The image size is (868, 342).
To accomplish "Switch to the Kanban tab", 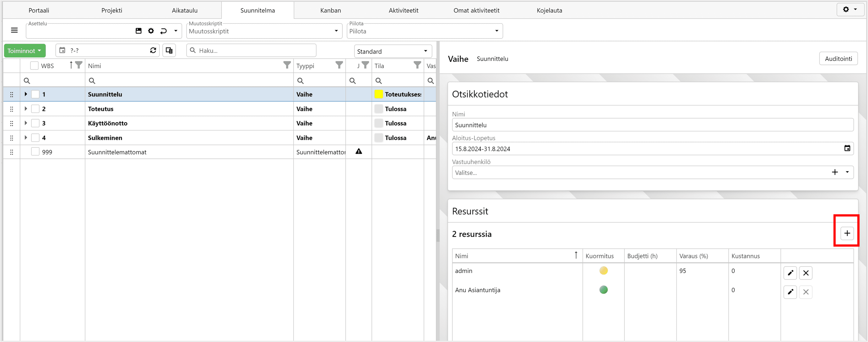I will point(330,10).
